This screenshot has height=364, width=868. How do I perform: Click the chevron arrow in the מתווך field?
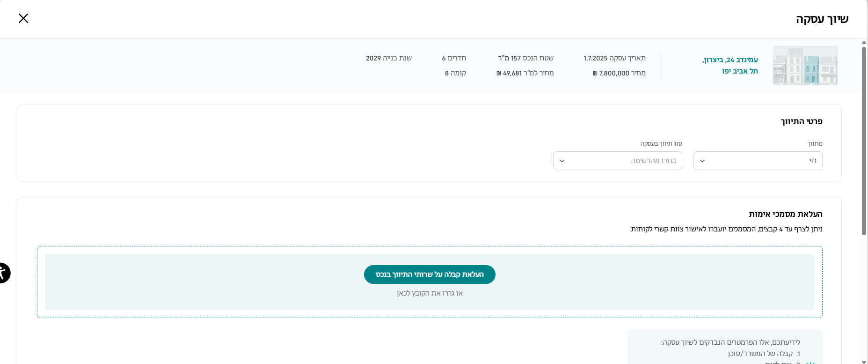coord(702,161)
